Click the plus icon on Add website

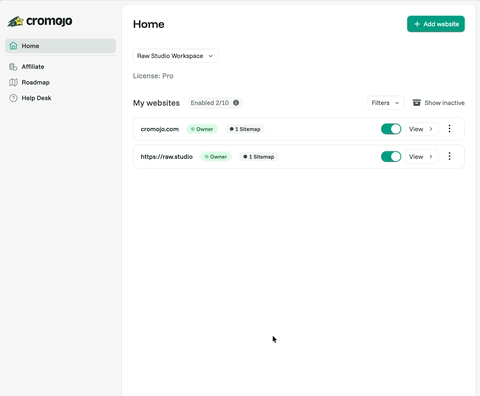coord(417,24)
